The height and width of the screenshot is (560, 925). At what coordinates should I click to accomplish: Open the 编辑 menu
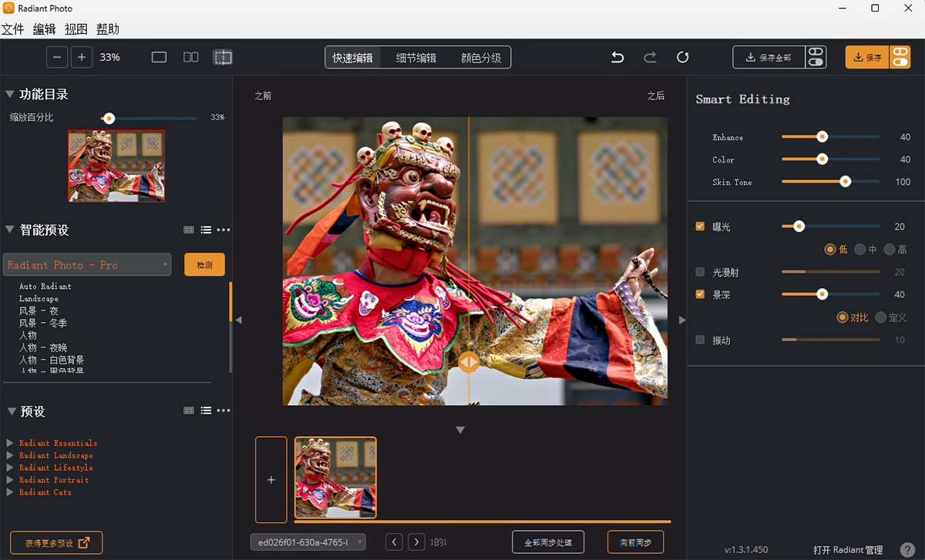(46, 29)
